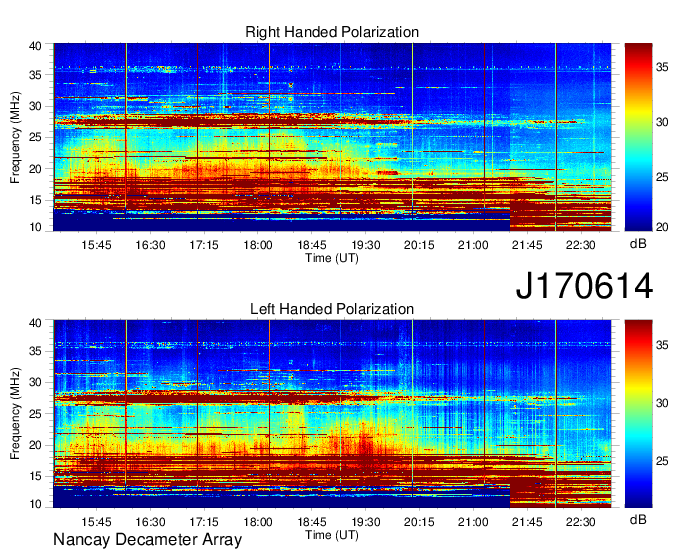The height and width of the screenshot is (552, 680).
Task: Click the 25 dB value on the Right Handed plot's colorbar
Action: pyautogui.click(x=662, y=177)
